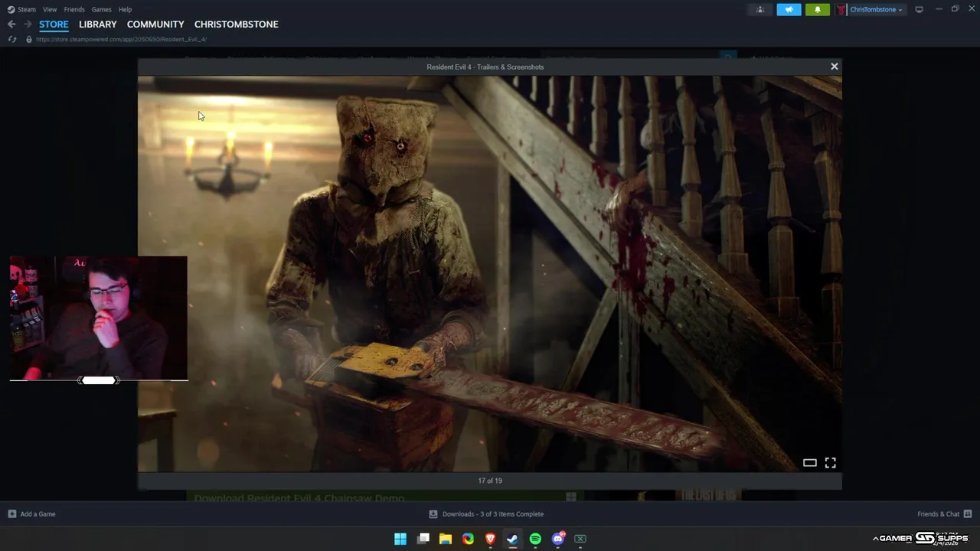Open the Brave browser taskbar icon
The height and width of the screenshot is (551, 980).
(491, 539)
